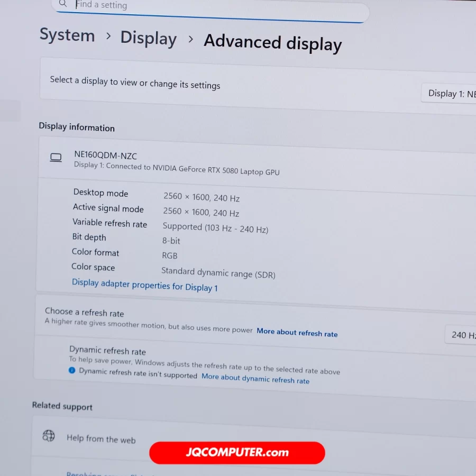Viewport: 476px width, 476px height.
Task: Click the Standard dynamic range (SDR) value
Action: (218, 273)
